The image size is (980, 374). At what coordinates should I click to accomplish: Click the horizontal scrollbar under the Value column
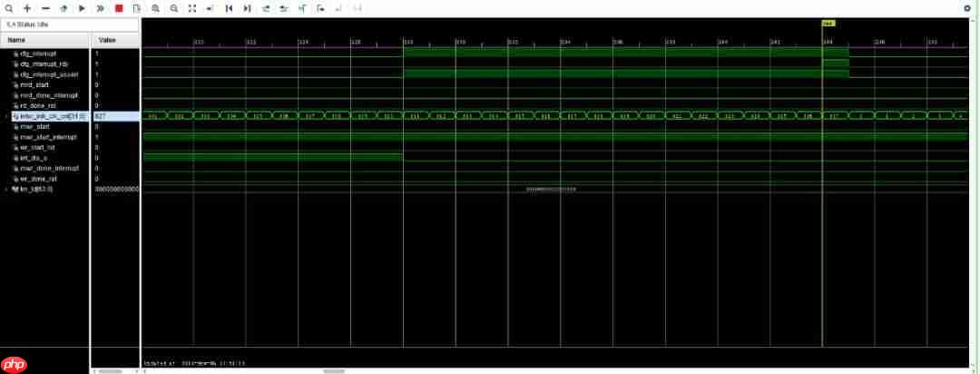[110, 371]
